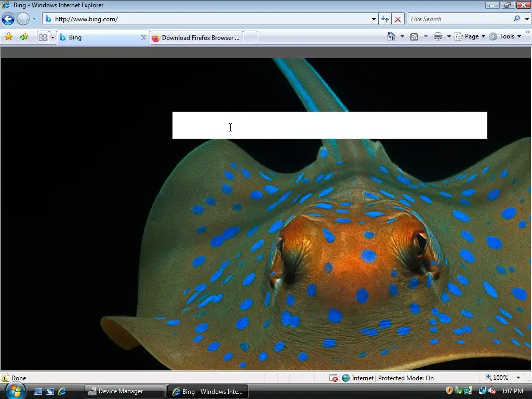Click the Refresh button next to address bar
Image resolution: width=532 pixels, height=399 pixels.
pos(385,19)
